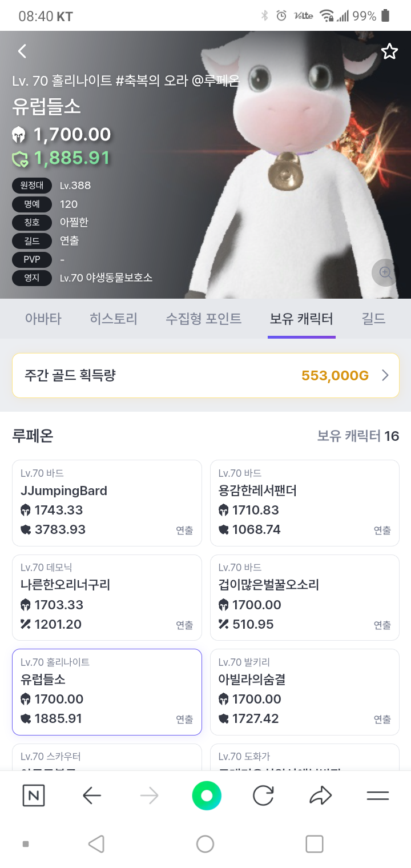Screen dimensions: 411x868
Task: Switch to the 아바타 tab
Action: pos(43,319)
